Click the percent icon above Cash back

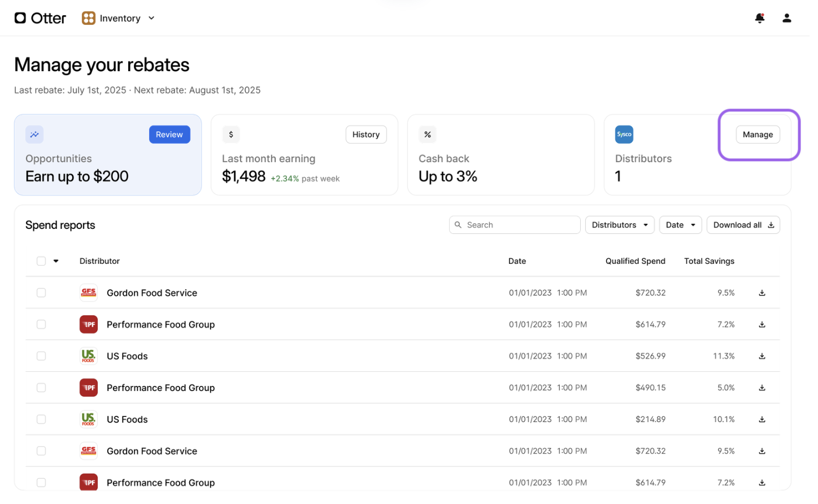pyautogui.click(x=427, y=134)
